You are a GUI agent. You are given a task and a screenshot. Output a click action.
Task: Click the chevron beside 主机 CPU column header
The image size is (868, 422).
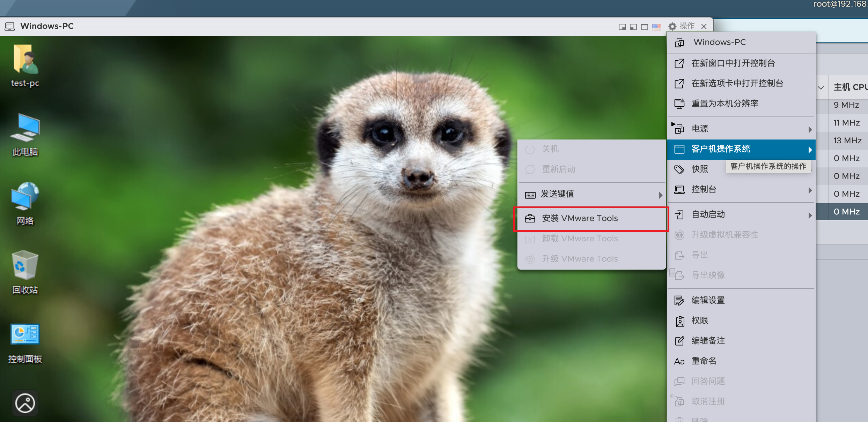(x=821, y=88)
